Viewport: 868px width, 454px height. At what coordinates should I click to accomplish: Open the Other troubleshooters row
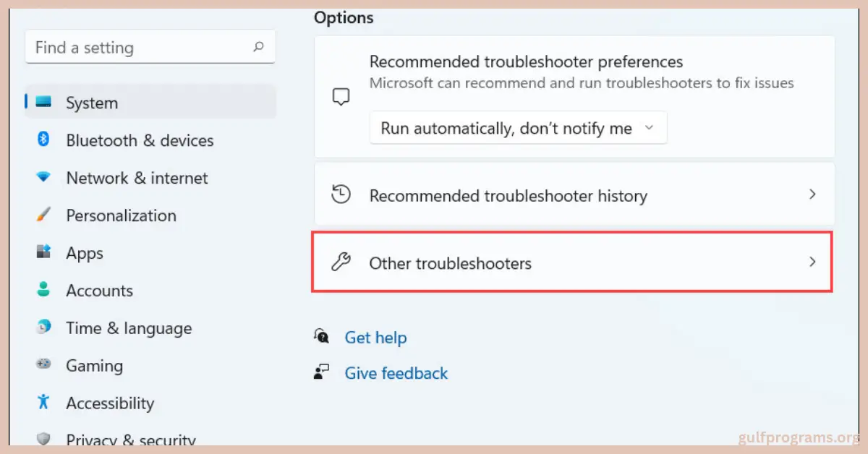(571, 262)
